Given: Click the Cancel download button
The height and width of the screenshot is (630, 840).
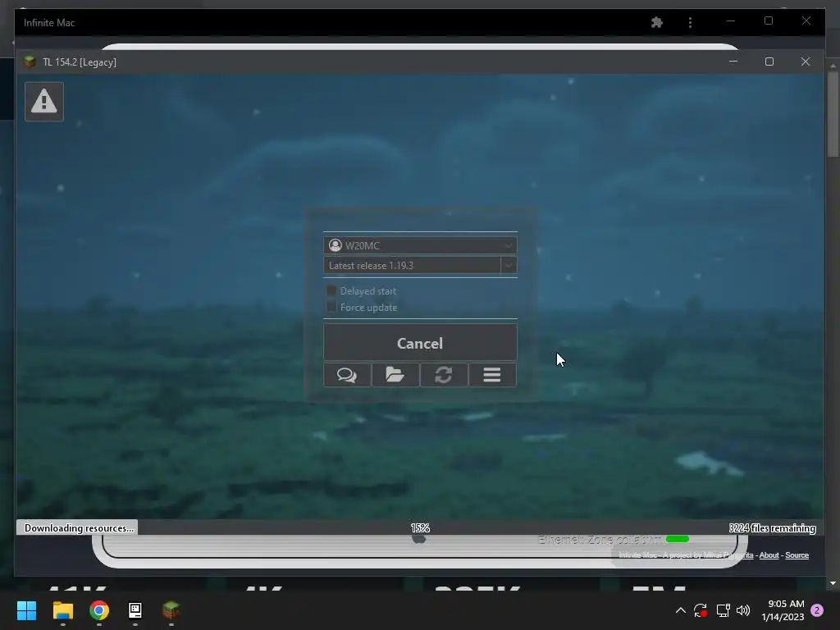Looking at the screenshot, I should coord(421,343).
